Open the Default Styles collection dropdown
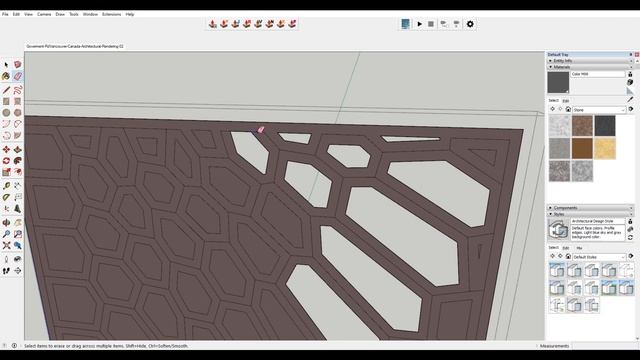This screenshot has width=640, height=360. [x=599, y=257]
